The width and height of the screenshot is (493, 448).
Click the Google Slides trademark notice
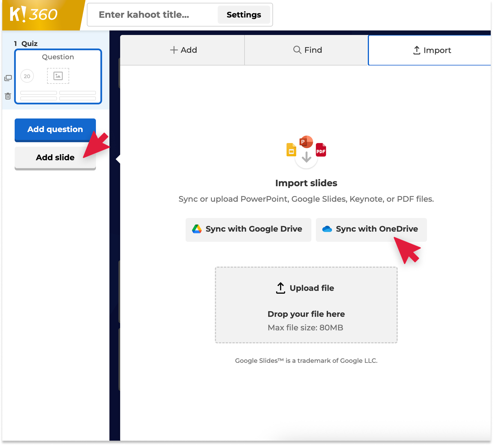click(306, 361)
